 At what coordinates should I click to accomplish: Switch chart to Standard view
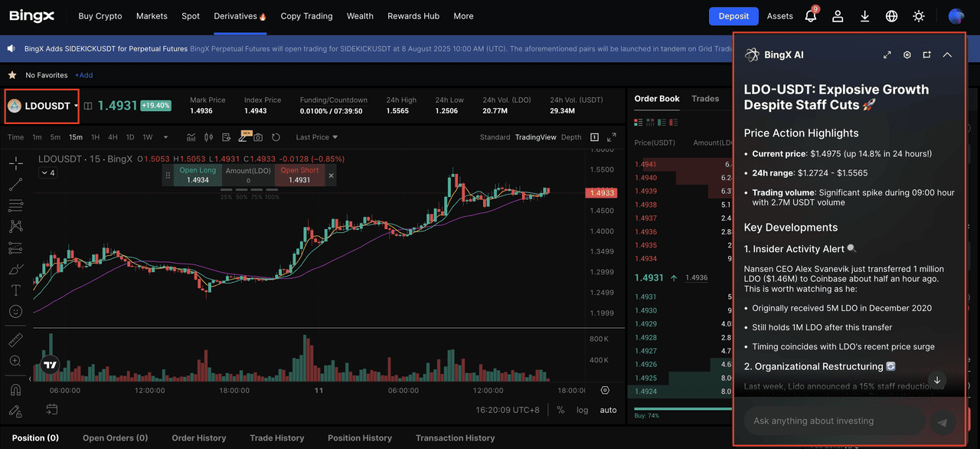[x=495, y=137]
